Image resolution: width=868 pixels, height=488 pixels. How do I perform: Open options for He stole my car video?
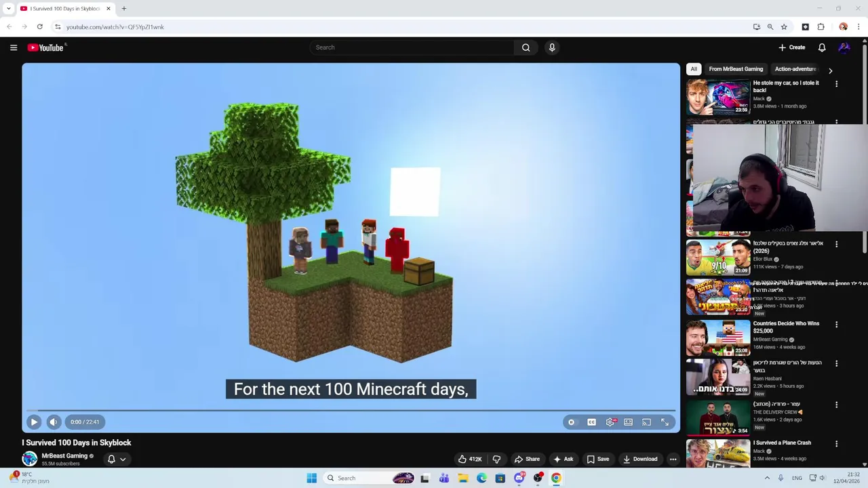coord(836,84)
